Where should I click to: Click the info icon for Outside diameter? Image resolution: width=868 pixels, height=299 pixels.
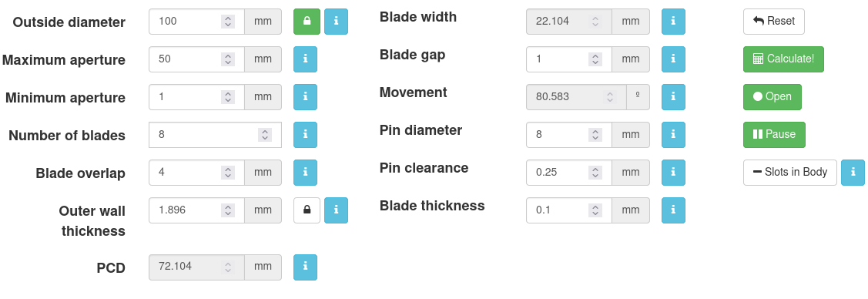336,22
